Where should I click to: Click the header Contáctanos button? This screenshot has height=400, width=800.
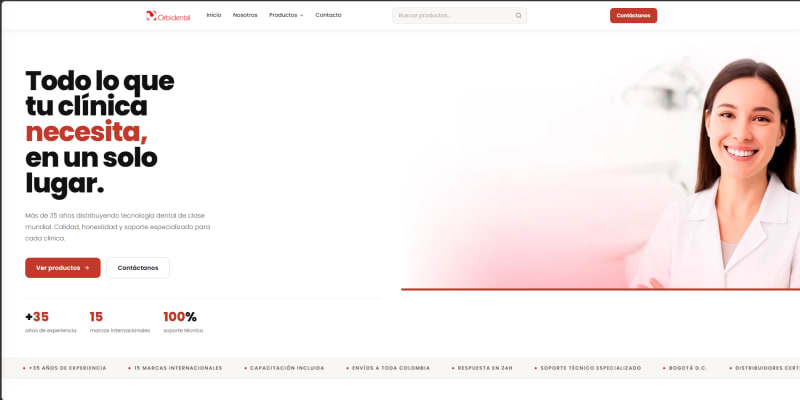[x=633, y=15]
